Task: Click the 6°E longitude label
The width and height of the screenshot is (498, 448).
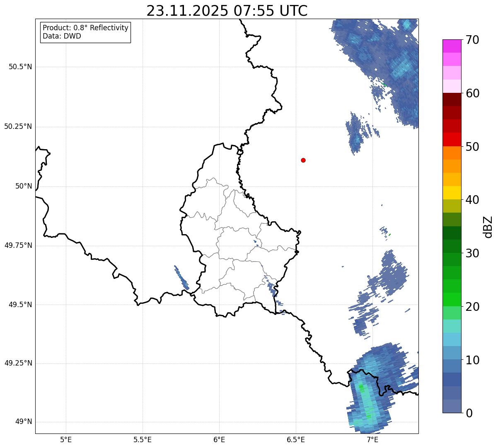Action: (x=219, y=439)
